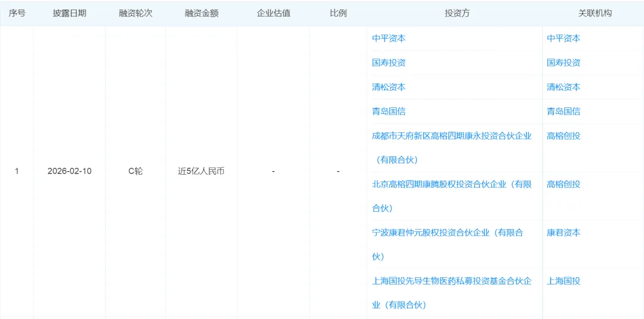Open 国寿投资 investor link
This screenshot has width=644, height=319.
pyautogui.click(x=389, y=63)
